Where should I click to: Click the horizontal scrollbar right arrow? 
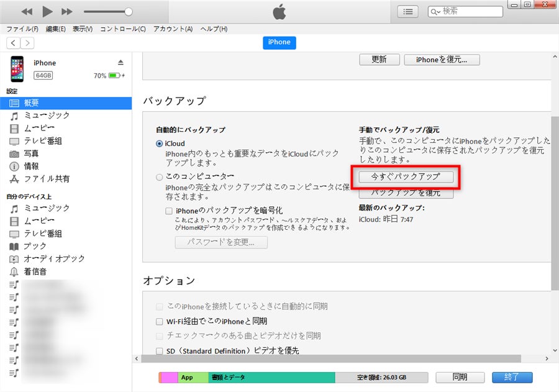click(547, 358)
